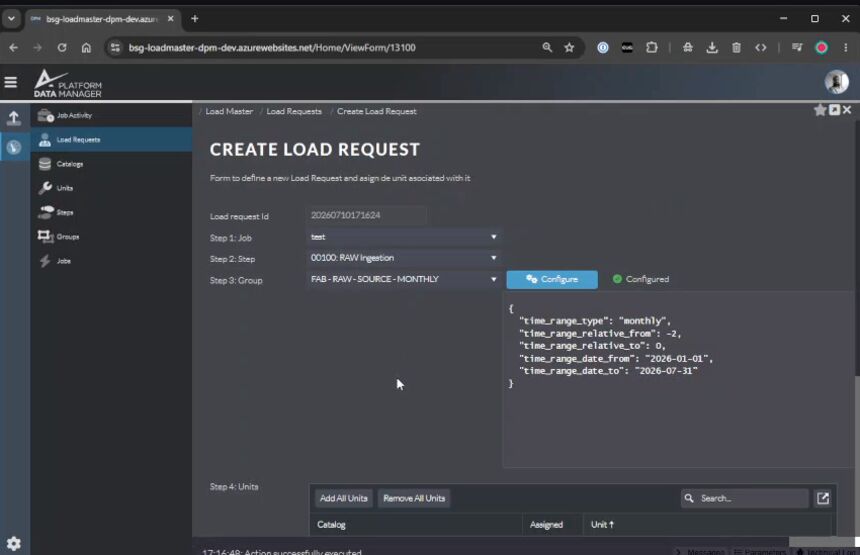
Task: Open Steps in sidebar
Action: click(x=111, y=212)
